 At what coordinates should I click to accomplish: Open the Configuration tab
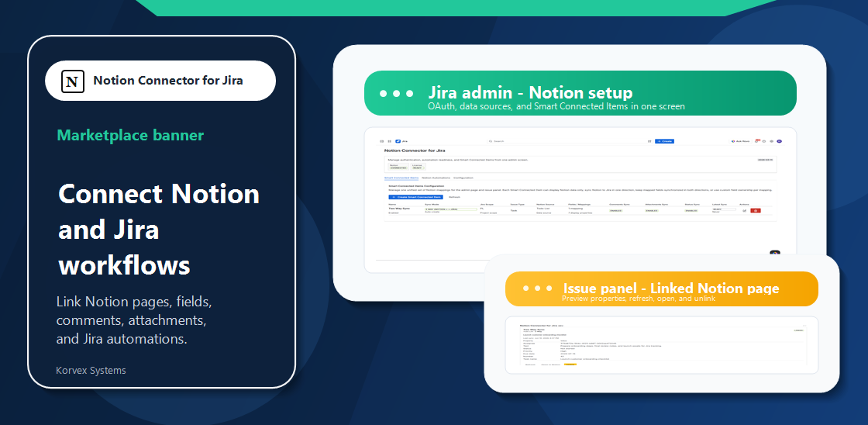pos(463,178)
